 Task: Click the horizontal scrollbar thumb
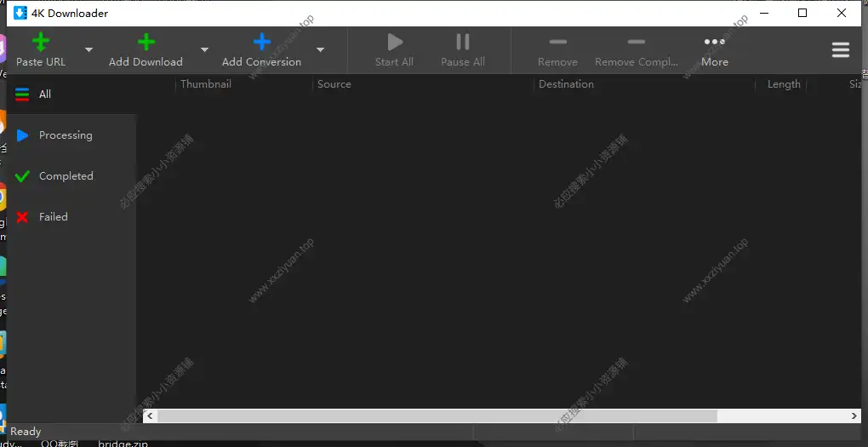tap(437, 416)
